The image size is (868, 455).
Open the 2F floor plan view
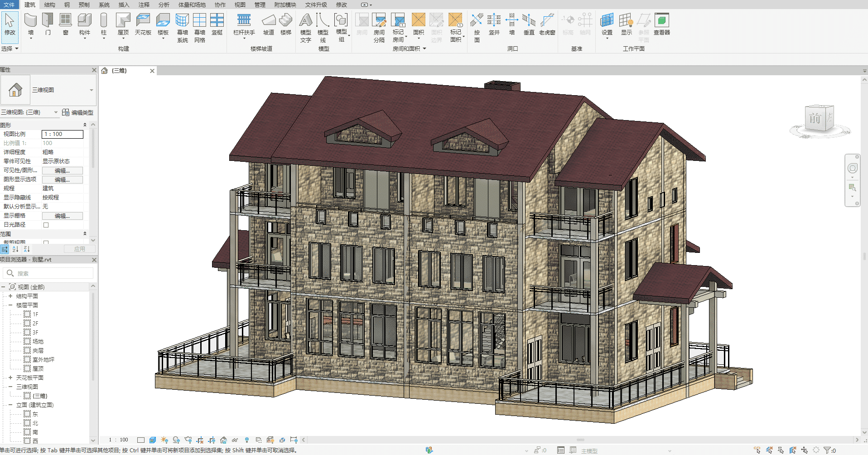[x=35, y=323]
